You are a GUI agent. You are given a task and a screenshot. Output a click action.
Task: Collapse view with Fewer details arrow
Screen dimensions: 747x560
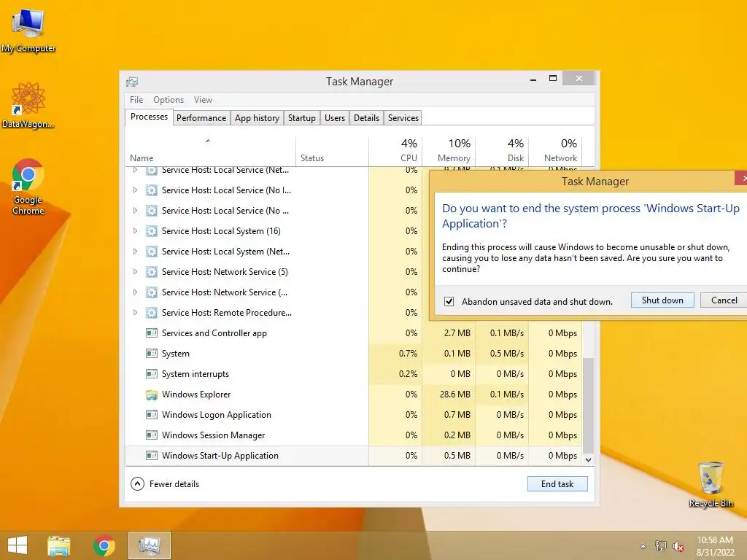tap(137, 484)
